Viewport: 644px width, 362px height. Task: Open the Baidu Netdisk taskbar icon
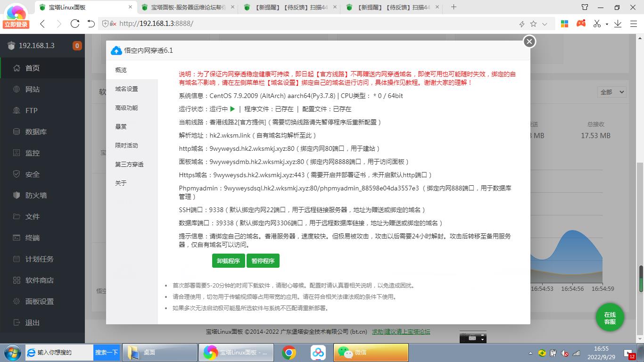click(318, 352)
